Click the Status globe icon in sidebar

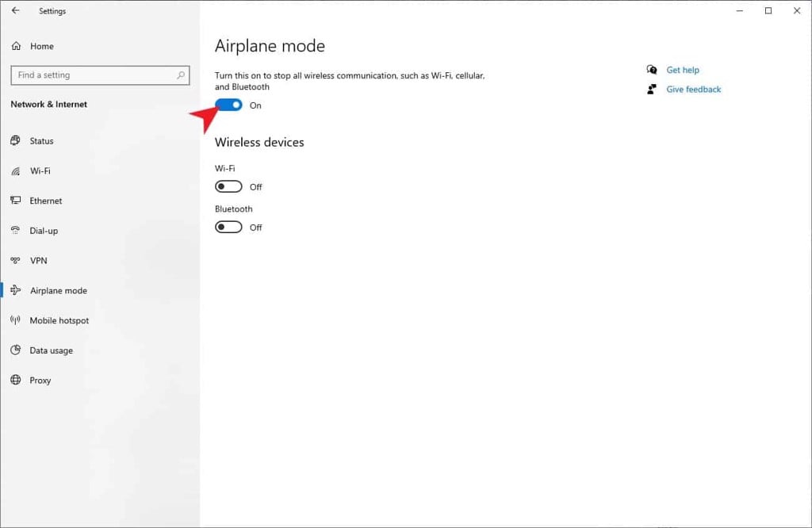[15, 141]
